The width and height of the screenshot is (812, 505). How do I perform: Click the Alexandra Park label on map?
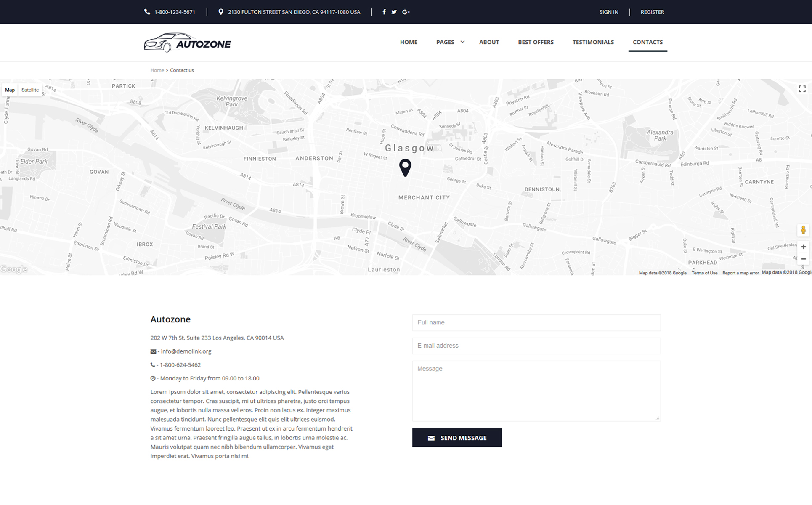660,135
